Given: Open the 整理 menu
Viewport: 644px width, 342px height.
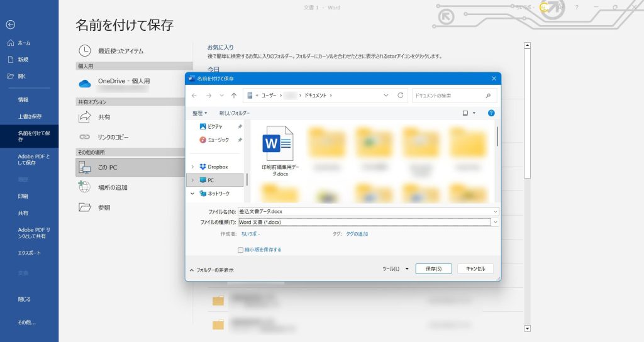Looking at the screenshot, I should (199, 113).
